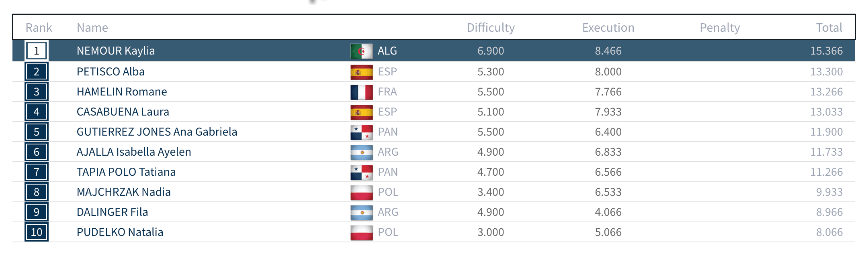
Task: Sort by the Difficulty column header
Action: click(491, 28)
